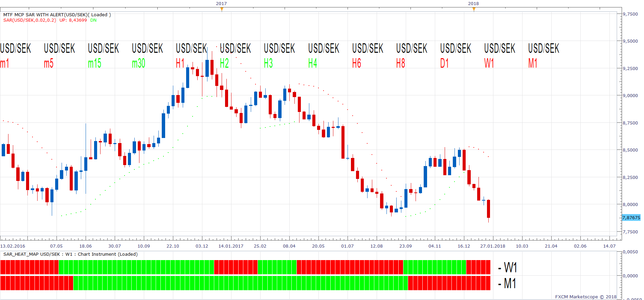Click the FXCM Marketscope © 2018 text
This screenshot has width=644, height=300.
586,297
